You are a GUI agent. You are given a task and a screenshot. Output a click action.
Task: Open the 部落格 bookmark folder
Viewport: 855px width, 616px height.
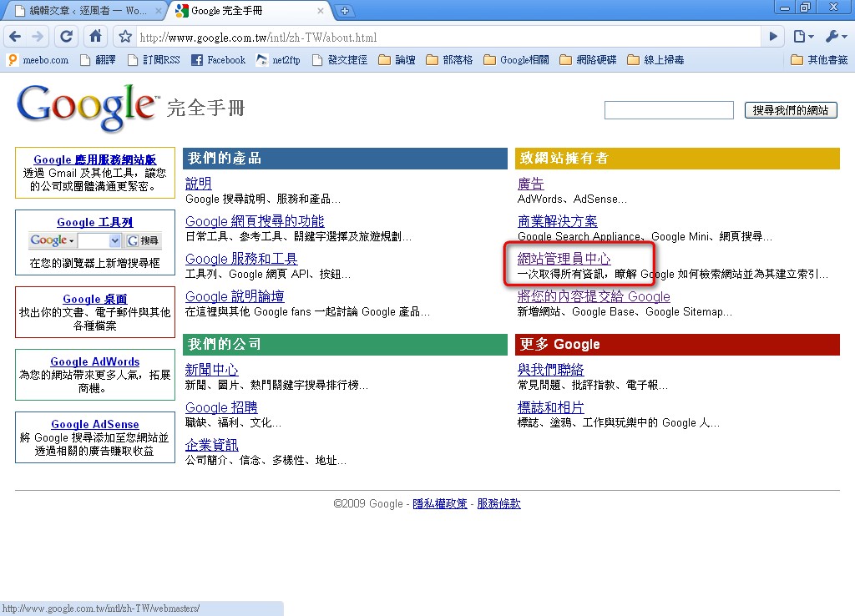click(x=449, y=60)
